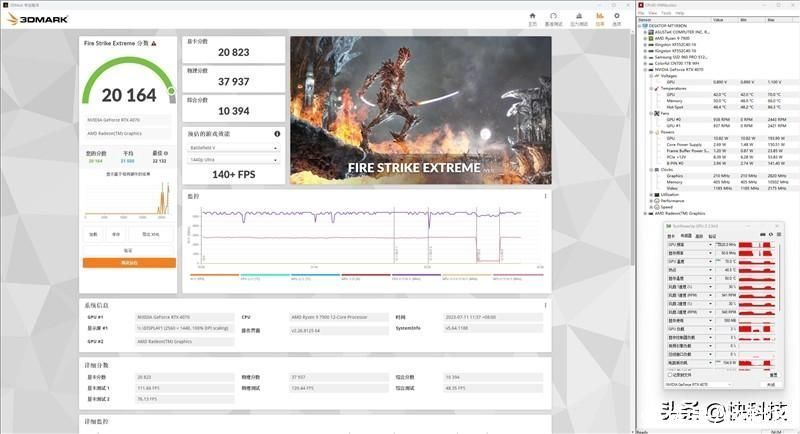Click the orange compare-results button in 3DMark

click(x=129, y=263)
